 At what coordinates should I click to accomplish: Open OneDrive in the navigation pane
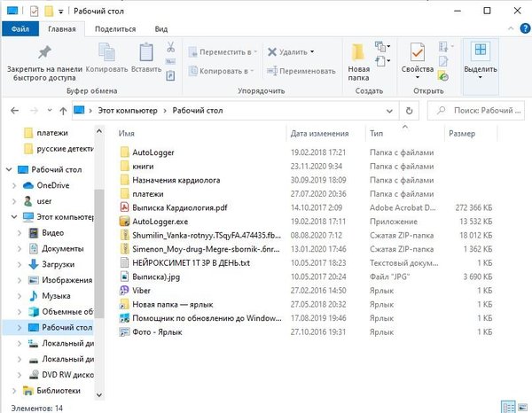tap(52, 185)
